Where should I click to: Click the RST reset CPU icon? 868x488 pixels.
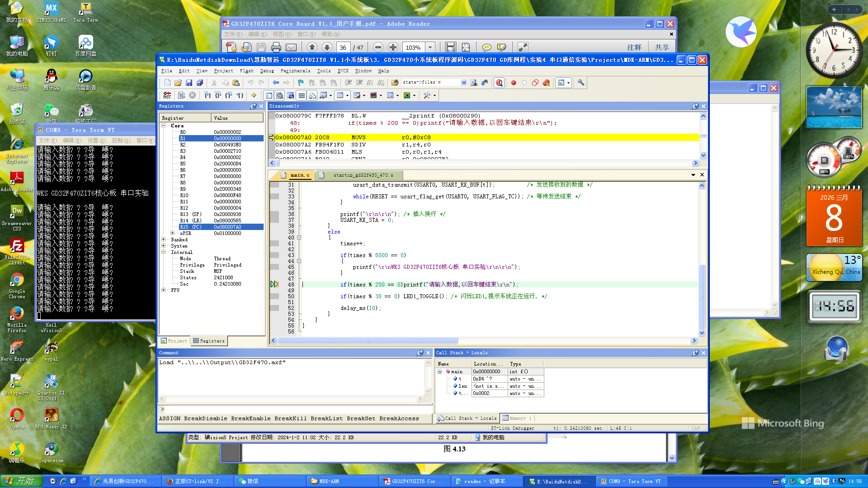pyautogui.click(x=167, y=95)
